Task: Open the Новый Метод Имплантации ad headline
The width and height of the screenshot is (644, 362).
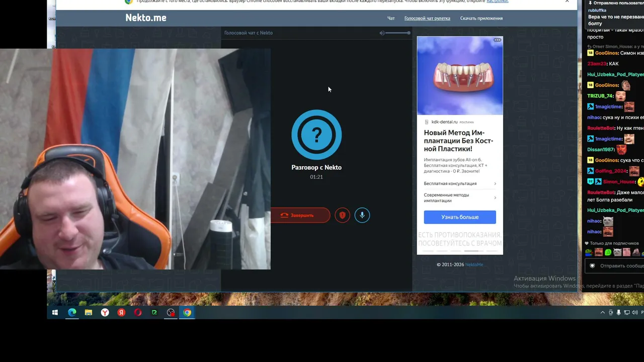Action: pos(458,141)
